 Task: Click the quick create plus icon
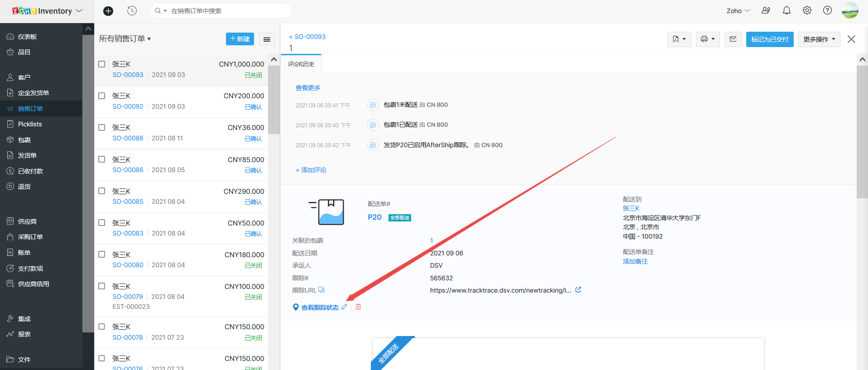[108, 11]
